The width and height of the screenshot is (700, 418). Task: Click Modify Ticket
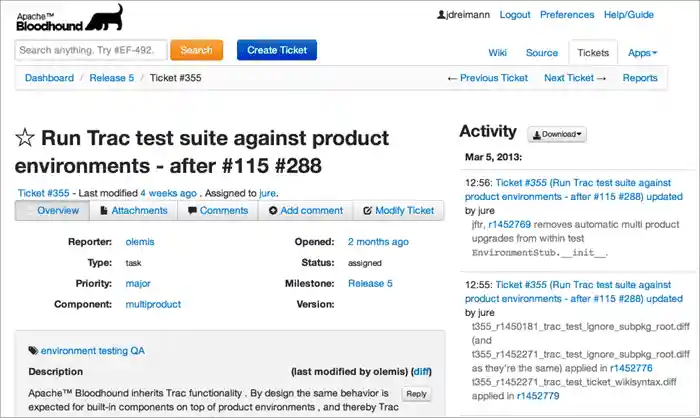point(398,210)
